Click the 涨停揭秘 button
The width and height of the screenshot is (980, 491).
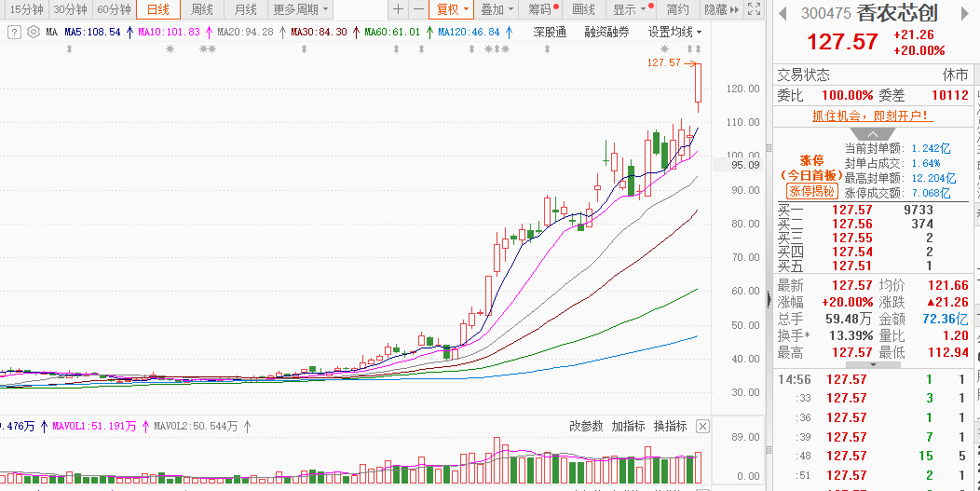click(811, 191)
